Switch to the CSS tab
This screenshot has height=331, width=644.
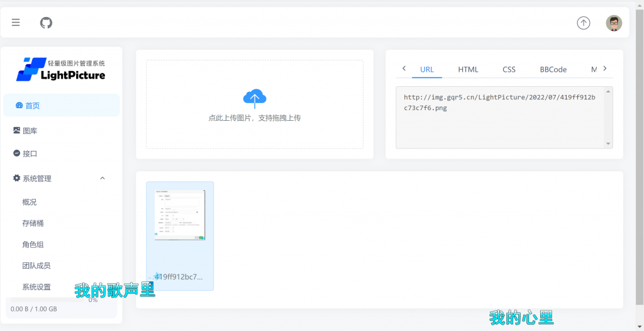click(509, 69)
